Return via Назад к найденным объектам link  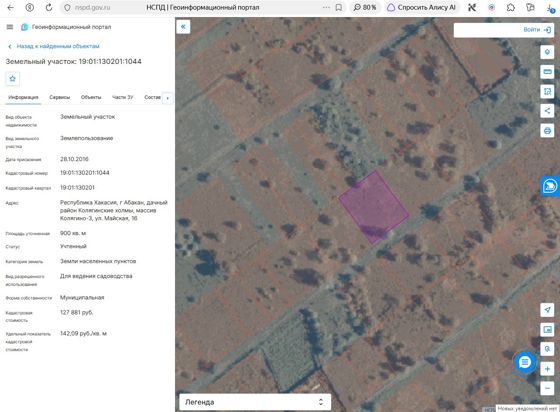pos(54,46)
